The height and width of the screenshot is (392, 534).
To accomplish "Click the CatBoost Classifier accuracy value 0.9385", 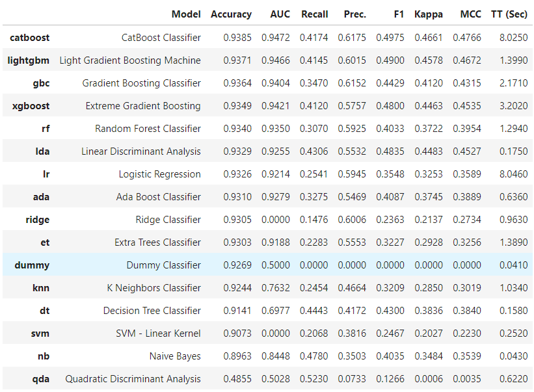I will click(x=237, y=38).
